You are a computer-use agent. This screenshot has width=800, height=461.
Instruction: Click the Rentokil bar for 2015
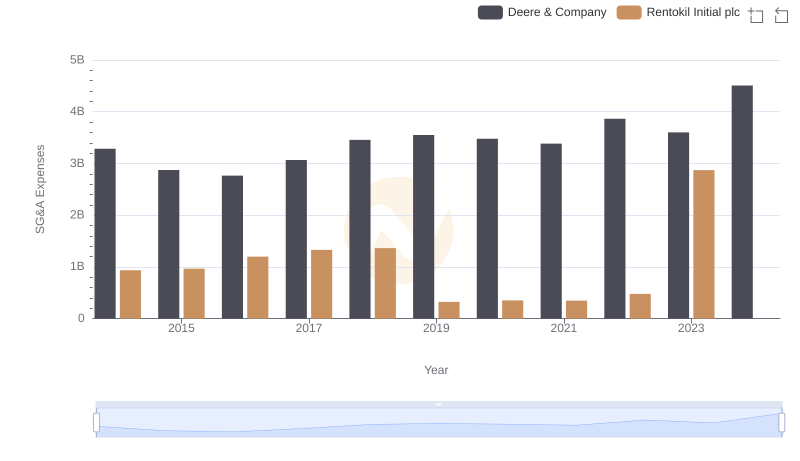(x=194, y=294)
